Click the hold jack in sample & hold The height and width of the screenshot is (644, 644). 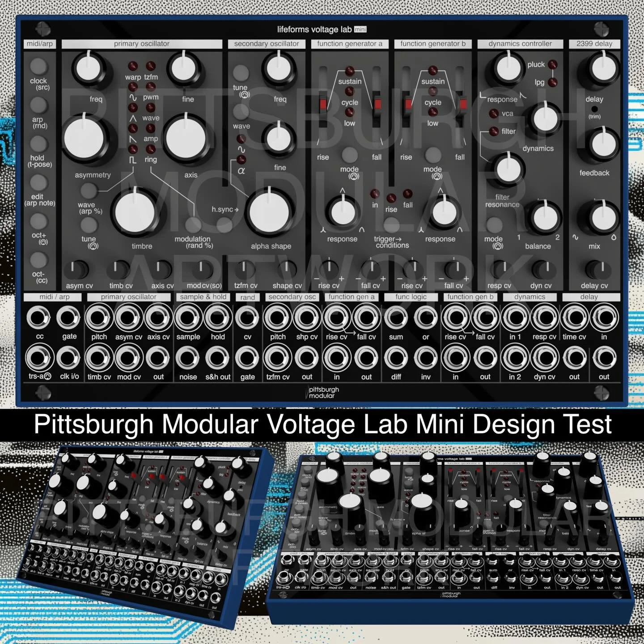pyautogui.click(x=218, y=318)
